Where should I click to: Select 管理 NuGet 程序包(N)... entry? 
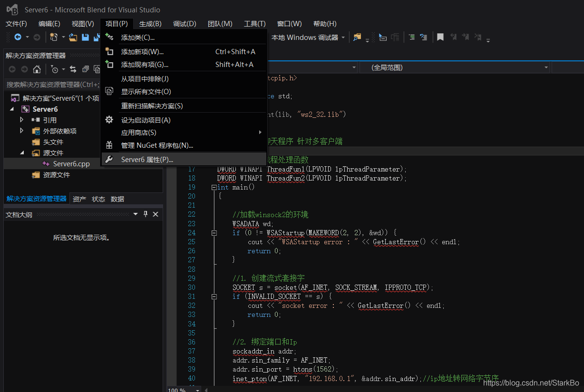184,145
